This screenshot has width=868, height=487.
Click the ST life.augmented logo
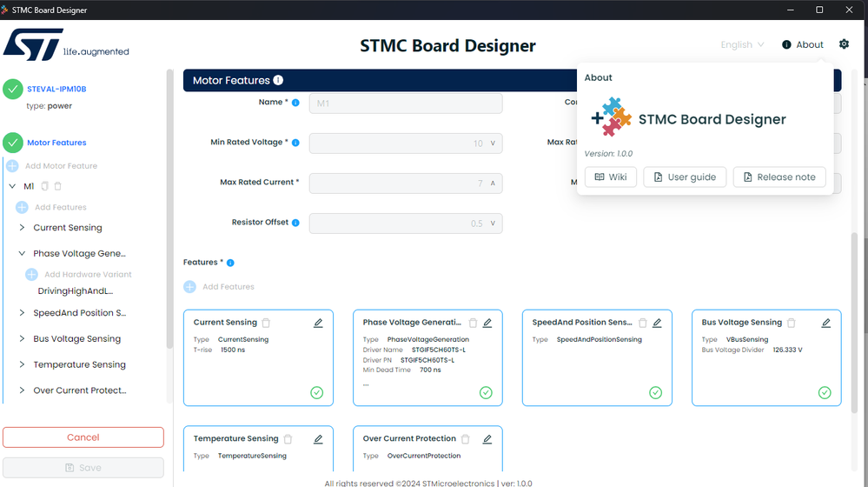point(66,45)
